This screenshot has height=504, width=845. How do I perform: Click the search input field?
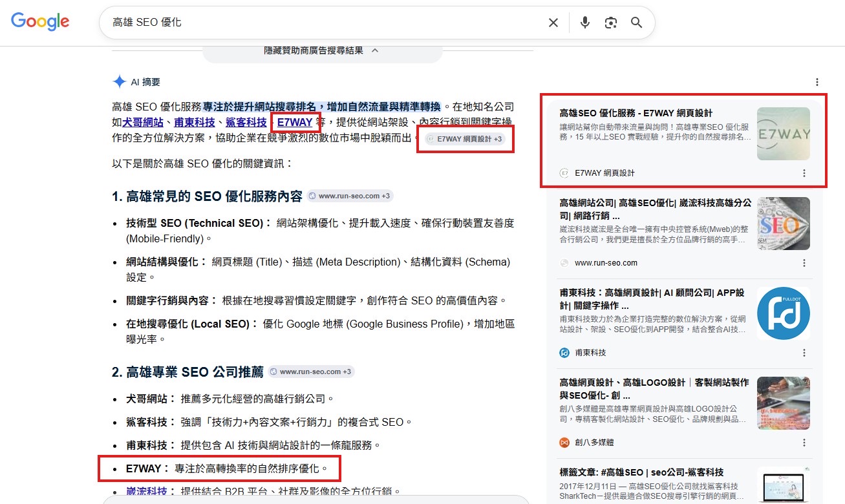coord(323,23)
